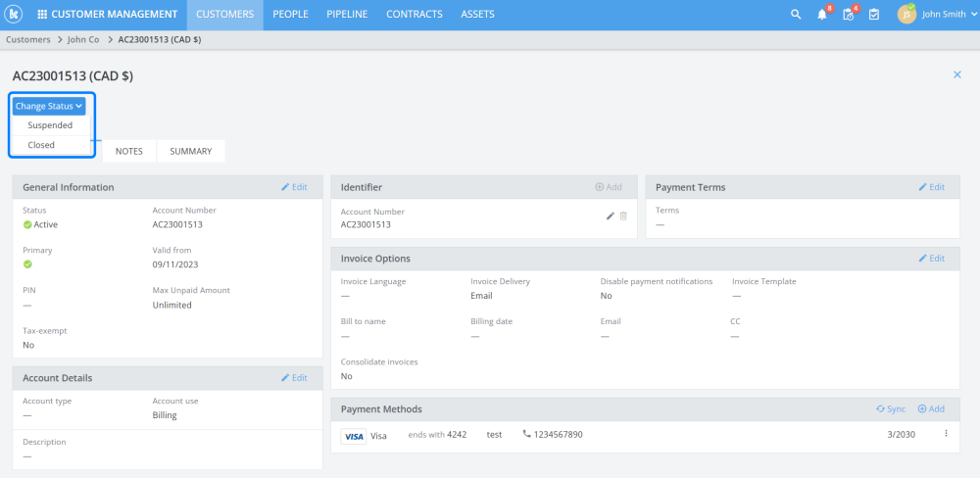Image resolution: width=980 pixels, height=478 pixels.
Task: Click payment method name test
Action: click(494, 434)
